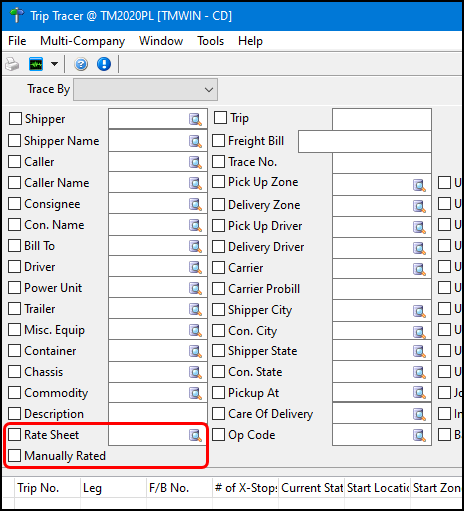Open the Shipper field lookup icon

coord(195,119)
